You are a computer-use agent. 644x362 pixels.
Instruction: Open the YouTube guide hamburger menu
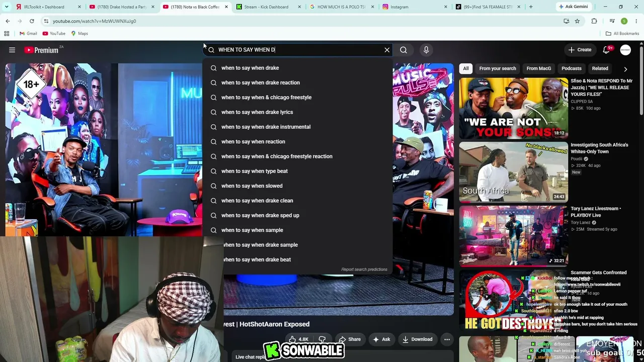coord(12,50)
